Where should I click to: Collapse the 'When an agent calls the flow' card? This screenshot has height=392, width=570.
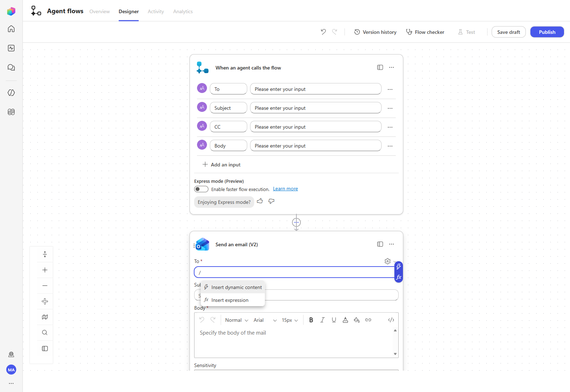pos(380,67)
